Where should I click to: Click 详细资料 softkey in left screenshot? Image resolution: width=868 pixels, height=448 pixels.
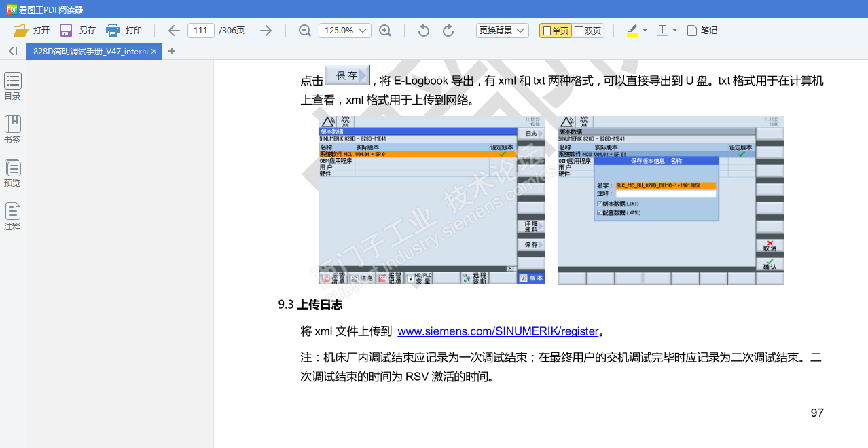tap(531, 227)
